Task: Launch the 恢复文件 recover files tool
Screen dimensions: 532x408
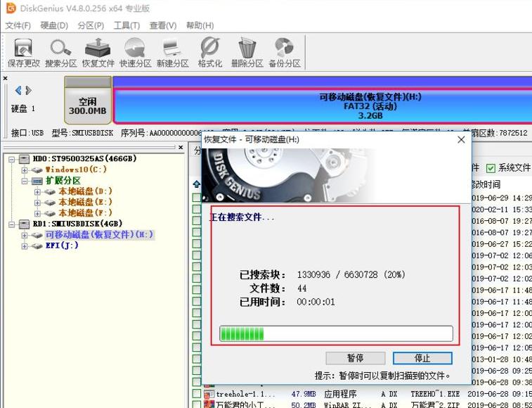Action: (98, 48)
